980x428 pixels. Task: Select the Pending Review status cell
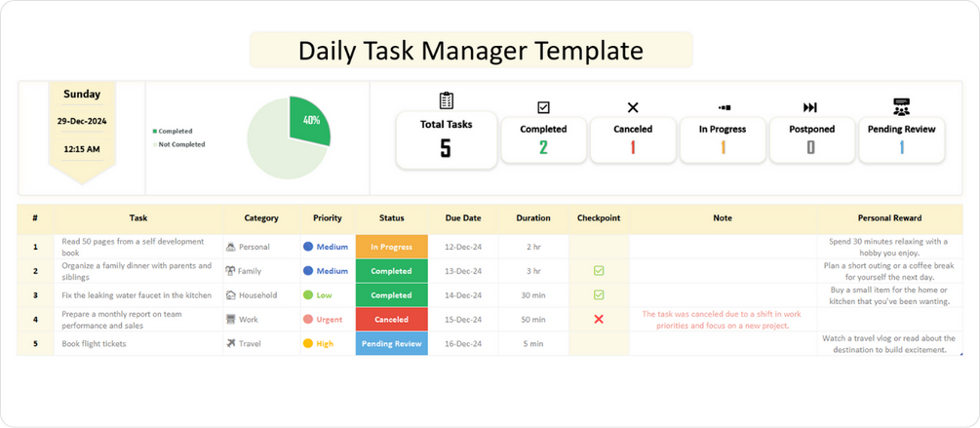[392, 343]
